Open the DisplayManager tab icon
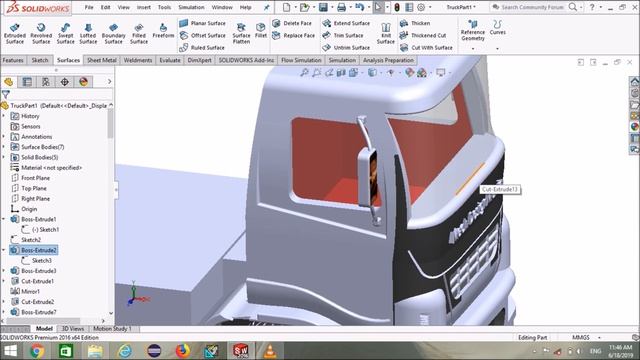The width and height of the screenshot is (640, 360). pos(83,82)
